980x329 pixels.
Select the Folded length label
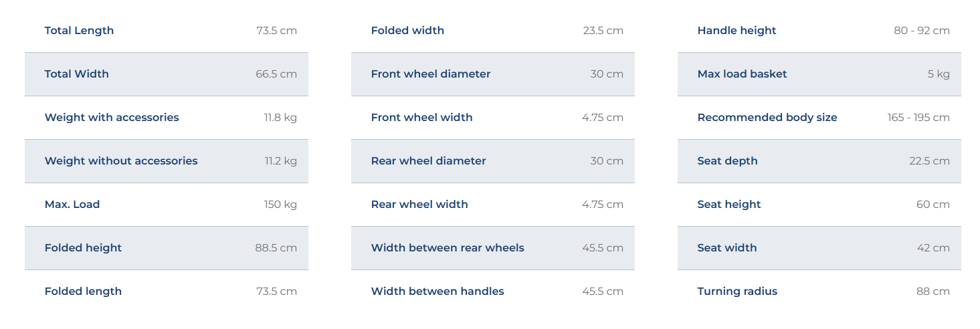[83, 292]
